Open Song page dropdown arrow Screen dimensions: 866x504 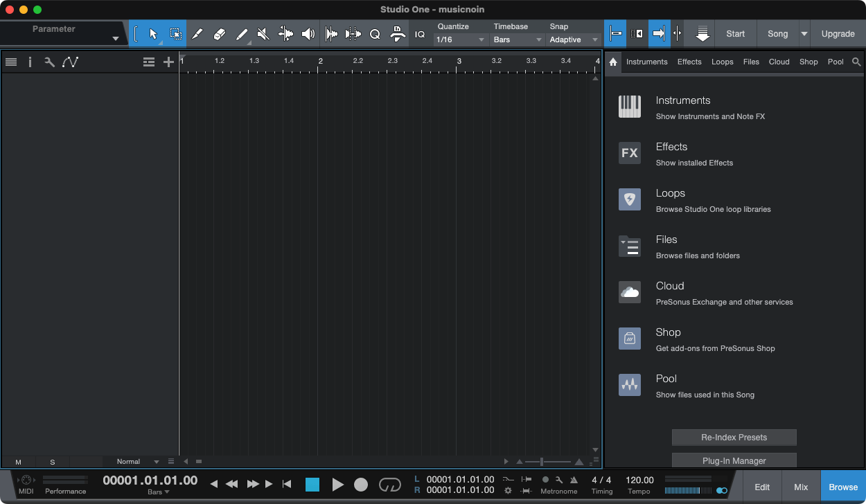(x=804, y=33)
